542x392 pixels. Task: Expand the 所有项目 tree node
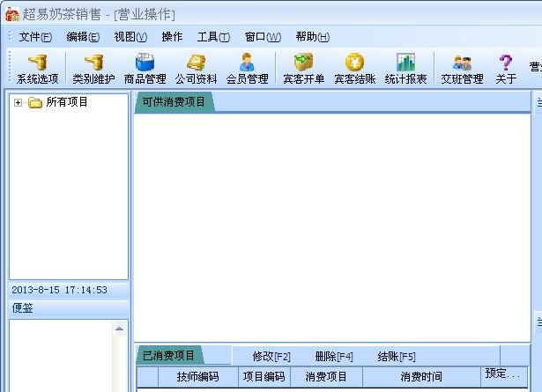19,103
